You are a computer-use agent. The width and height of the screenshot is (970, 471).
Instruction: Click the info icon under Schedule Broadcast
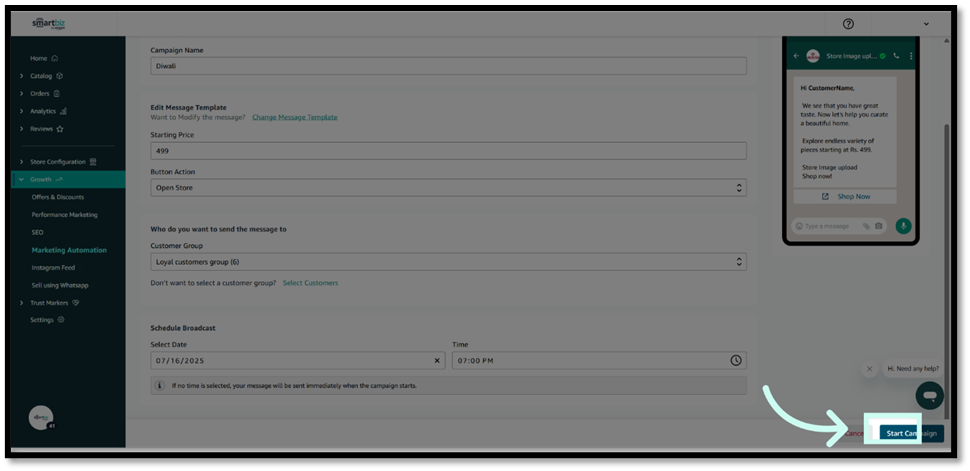(160, 385)
